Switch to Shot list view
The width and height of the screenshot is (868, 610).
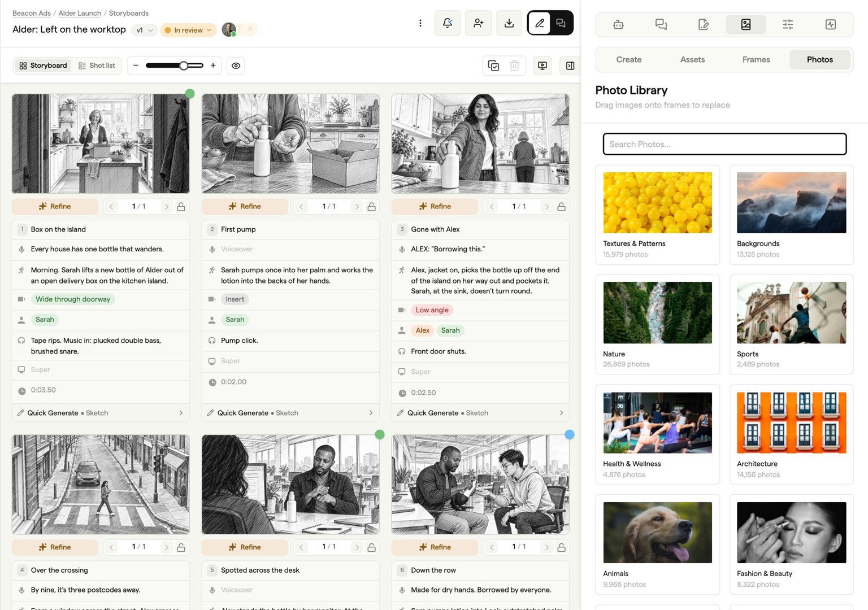(97, 66)
